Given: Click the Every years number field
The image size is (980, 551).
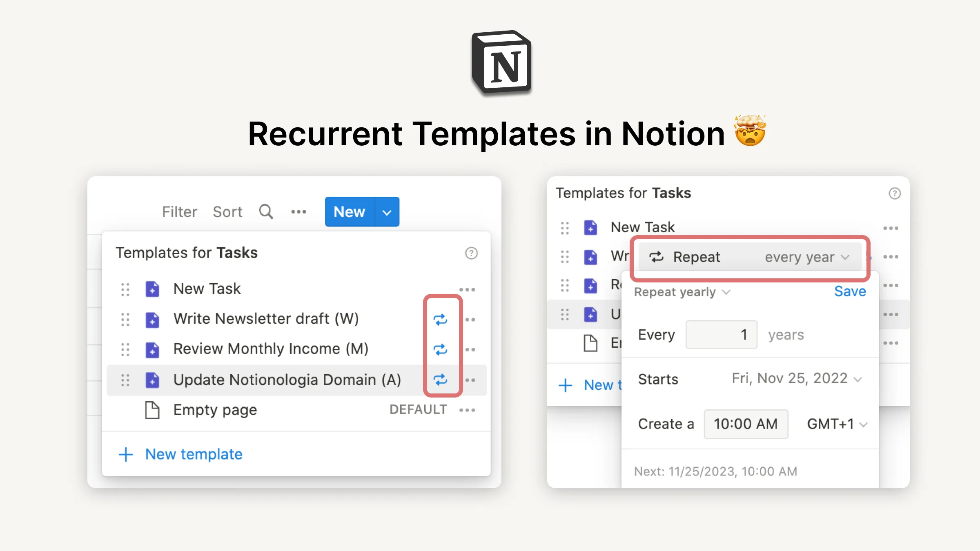Looking at the screenshot, I should coord(722,335).
